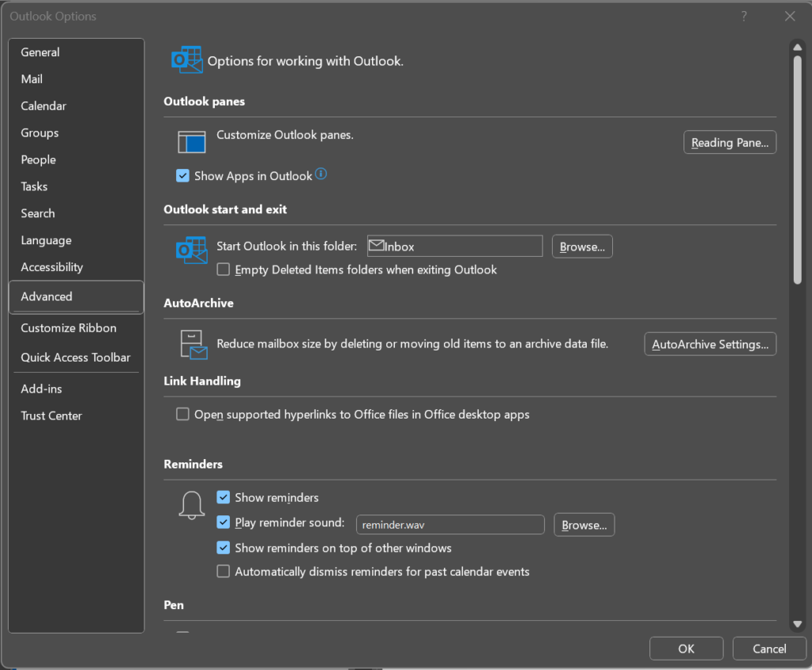Browse for the Outlook startup folder

point(582,247)
